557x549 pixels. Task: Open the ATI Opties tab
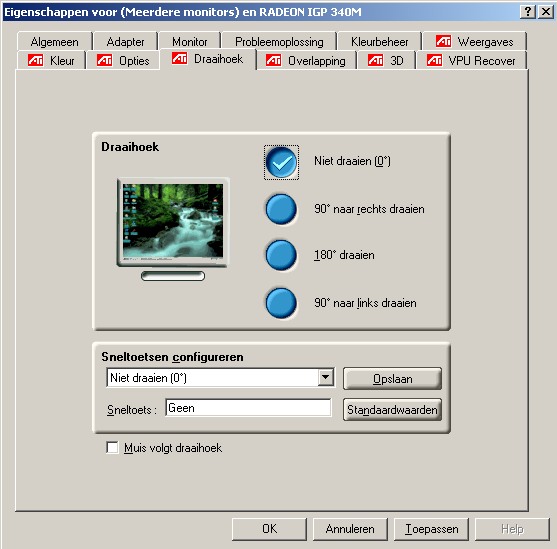(x=123, y=60)
